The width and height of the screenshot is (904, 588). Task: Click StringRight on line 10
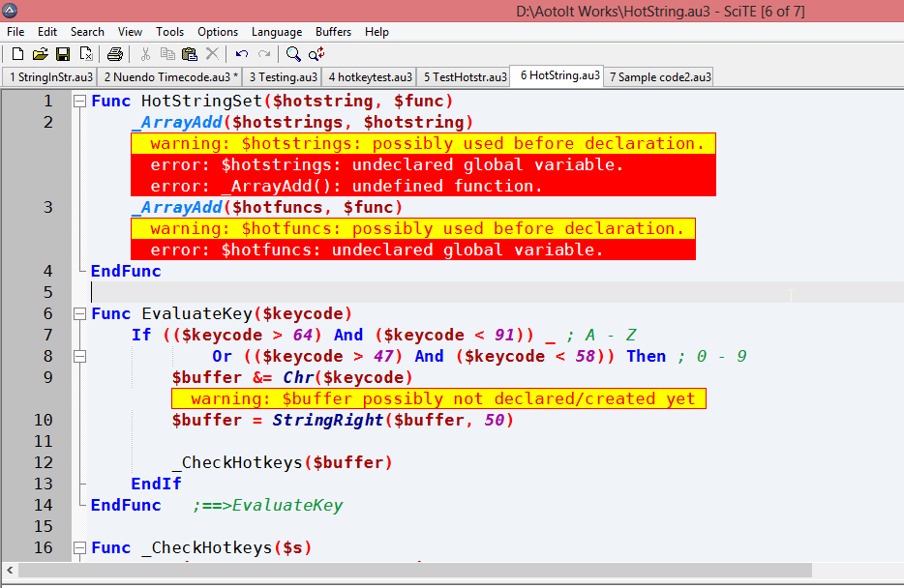coord(327,421)
